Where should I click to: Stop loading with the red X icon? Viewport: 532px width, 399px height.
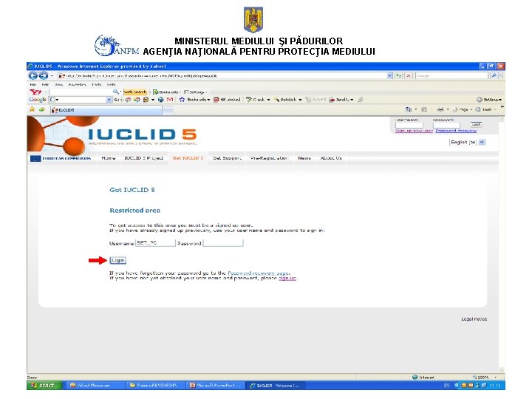pyautogui.click(x=409, y=75)
